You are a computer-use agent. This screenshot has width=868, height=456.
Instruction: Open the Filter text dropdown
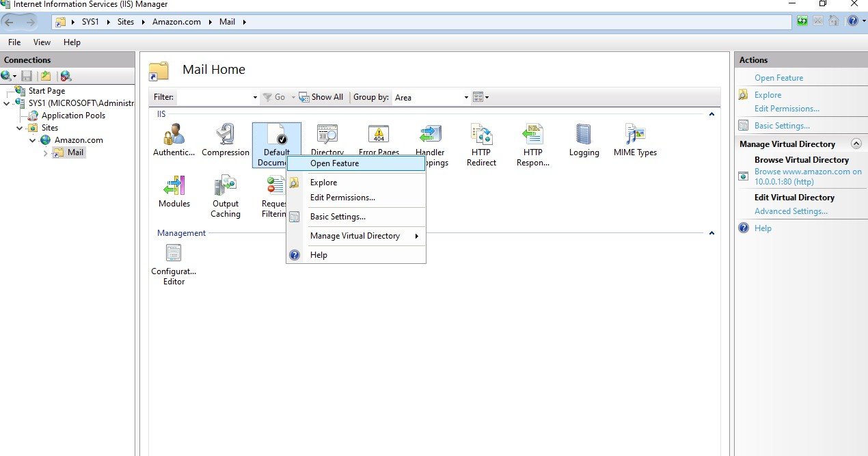(255, 97)
